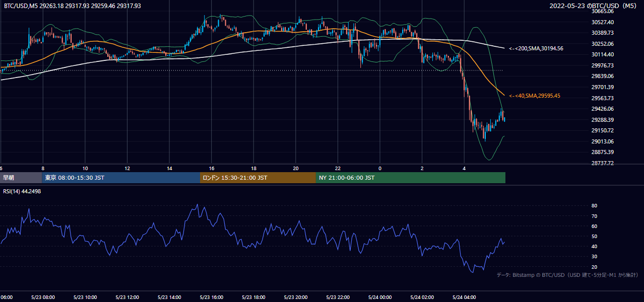This screenshot has height=302, width=644.
Task: Click hour tick 8 under price chart
Action: point(43,168)
